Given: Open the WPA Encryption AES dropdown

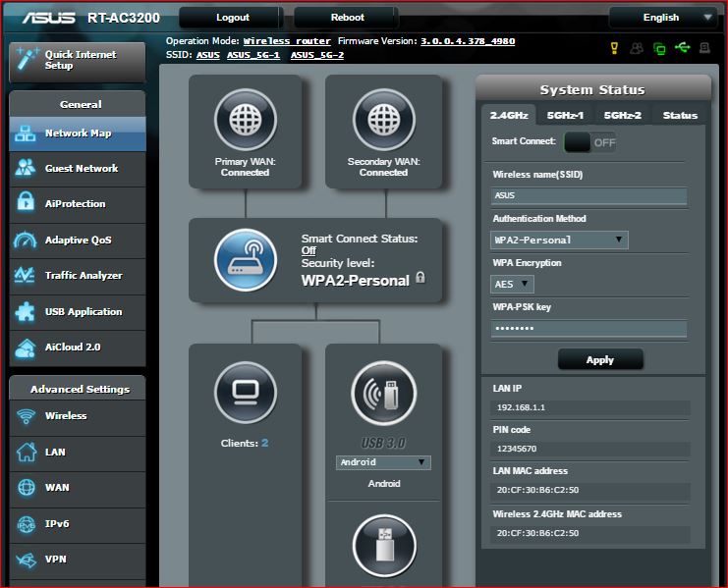Looking at the screenshot, I should pyautogui.click(x=512, y=284).
